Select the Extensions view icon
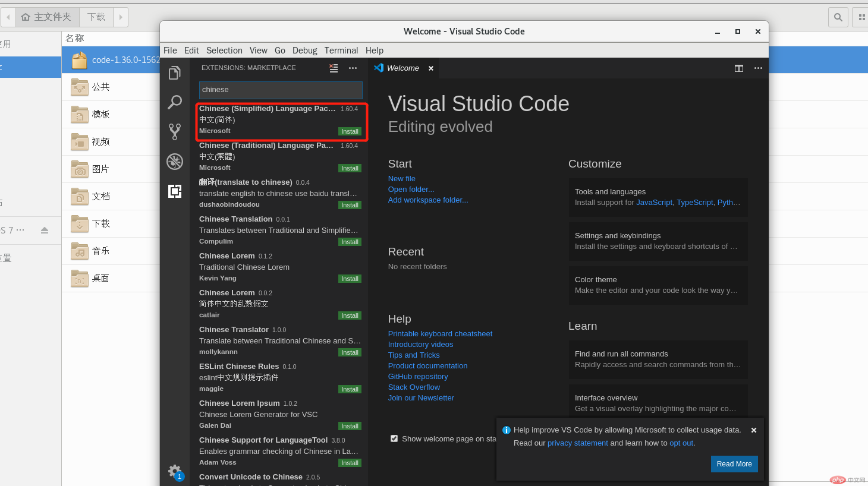 (174, 191)
